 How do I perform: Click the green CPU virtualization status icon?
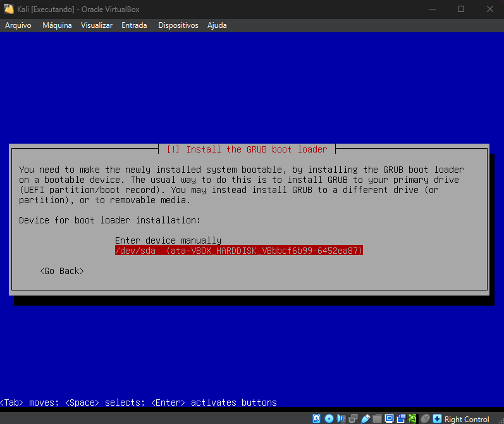tap(413, 419)
